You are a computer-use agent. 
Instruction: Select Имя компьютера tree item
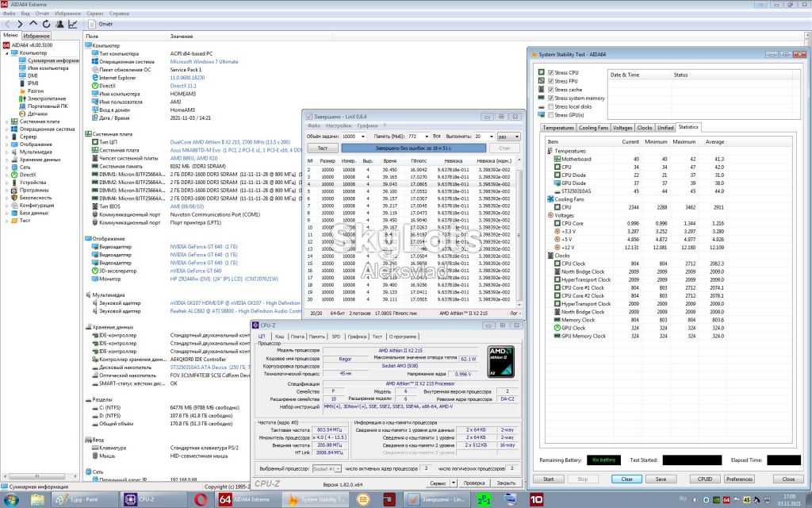click(48, 68)
